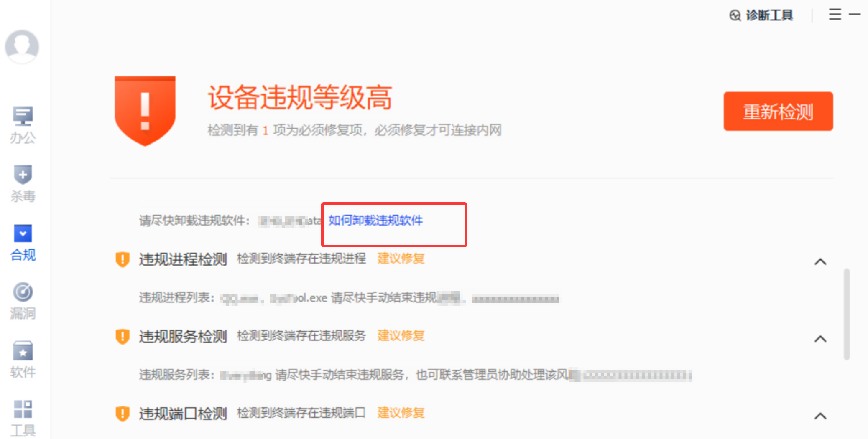The height and width of the screenshot is (439, 868).
Task: Click the 诊断工具 diagnostic tool icon
Action: [735, 15]
